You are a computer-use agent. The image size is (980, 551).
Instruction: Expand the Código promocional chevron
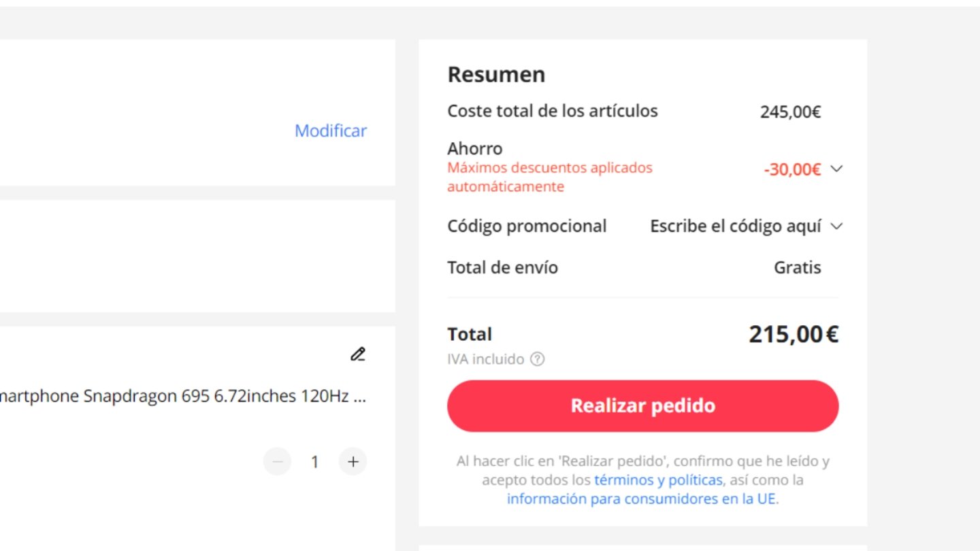click(837, 226)
